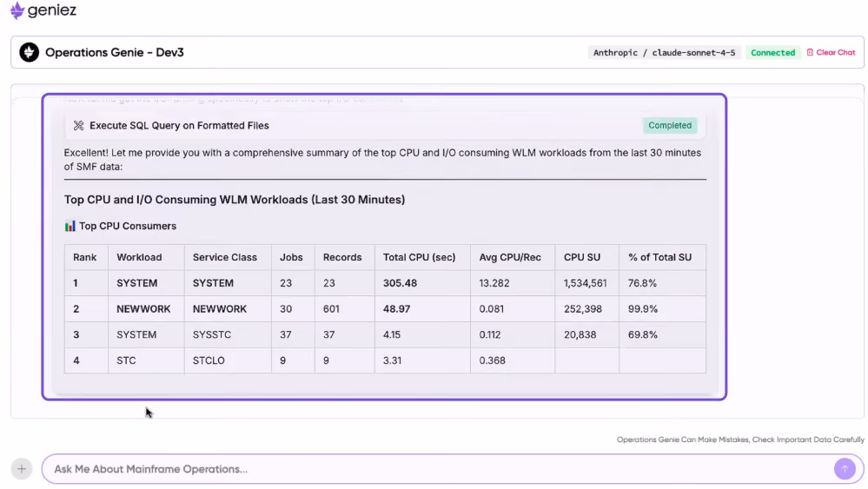Click the Jobs column header
Image resolution: width=868 pixels, height=489 pixels.
click(x=291, y=257)
